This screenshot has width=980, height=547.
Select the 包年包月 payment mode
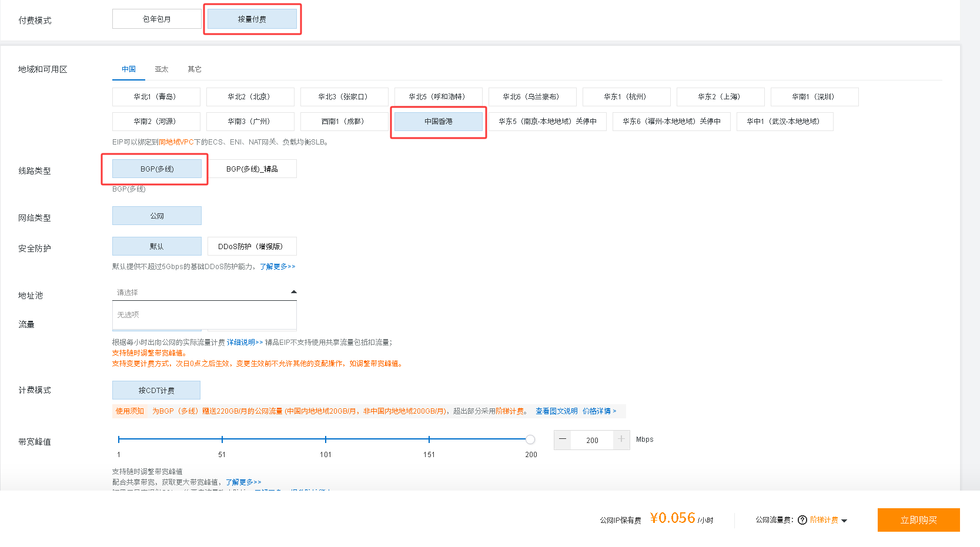(156, 18)
